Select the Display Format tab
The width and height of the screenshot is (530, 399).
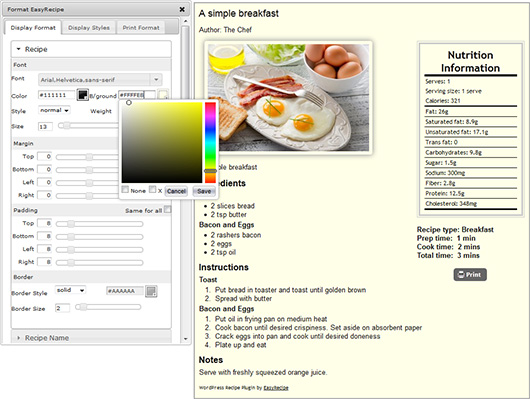(x=33, y=28)
